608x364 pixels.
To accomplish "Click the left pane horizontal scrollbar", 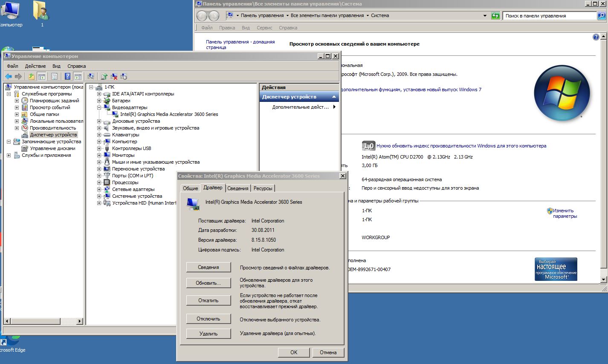I will [43, 321].
